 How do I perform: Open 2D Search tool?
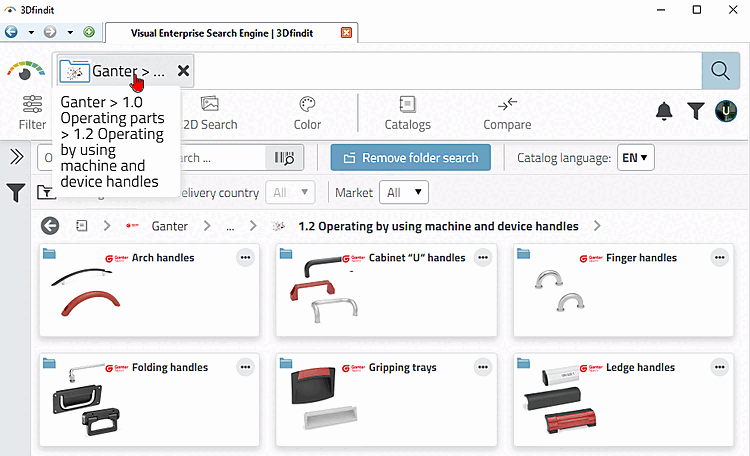210,112
